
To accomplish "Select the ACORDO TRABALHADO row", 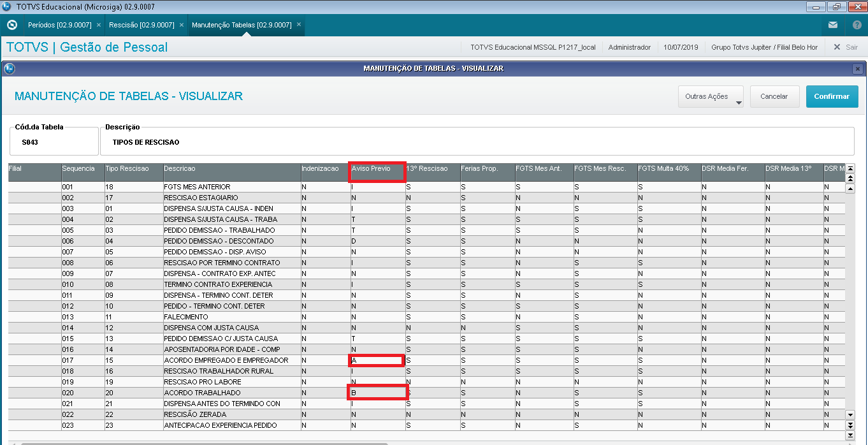I will pyautogui.click(x=426, y=393).
